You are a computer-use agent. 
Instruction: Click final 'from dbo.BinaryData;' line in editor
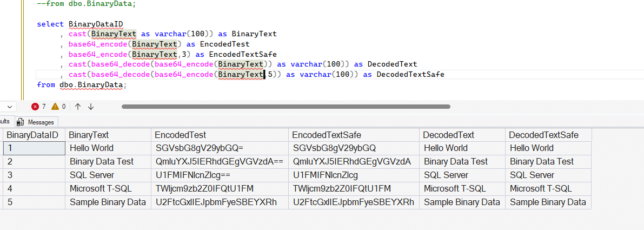click(x=82, y=84)
